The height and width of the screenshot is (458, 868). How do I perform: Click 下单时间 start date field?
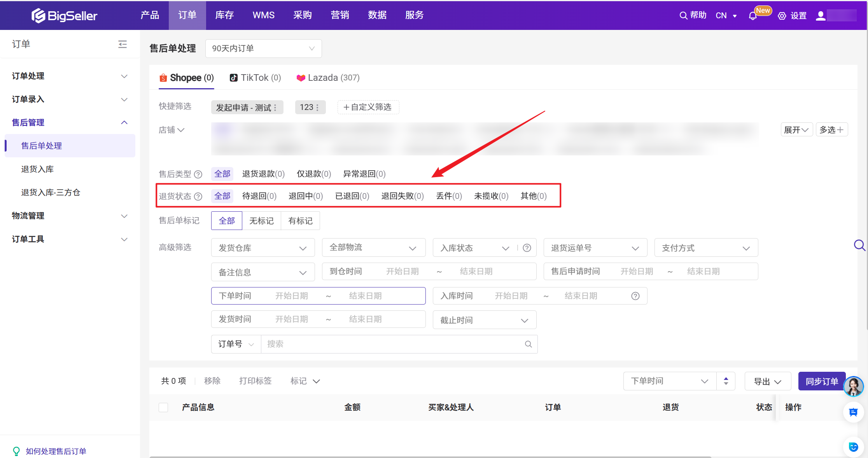[x=291, y=296]
